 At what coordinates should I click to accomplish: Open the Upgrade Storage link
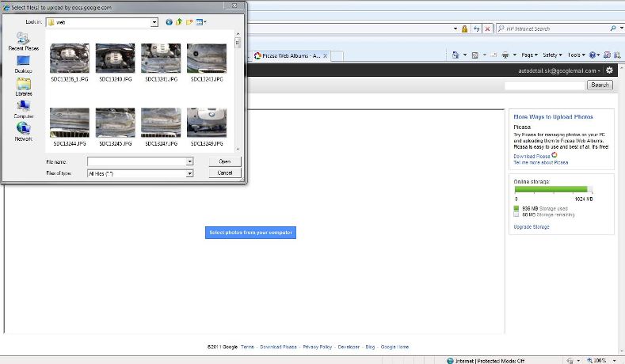(532, 226)
